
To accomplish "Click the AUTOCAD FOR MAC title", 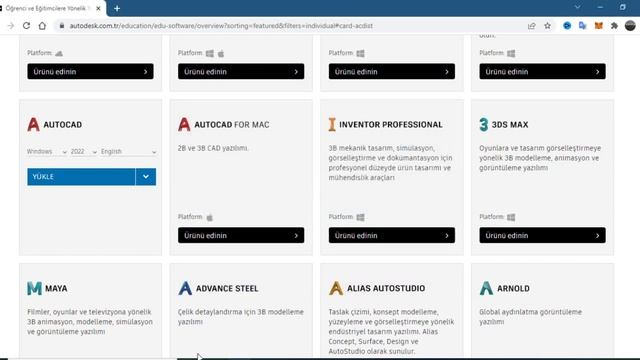I will tap(231, 125).
